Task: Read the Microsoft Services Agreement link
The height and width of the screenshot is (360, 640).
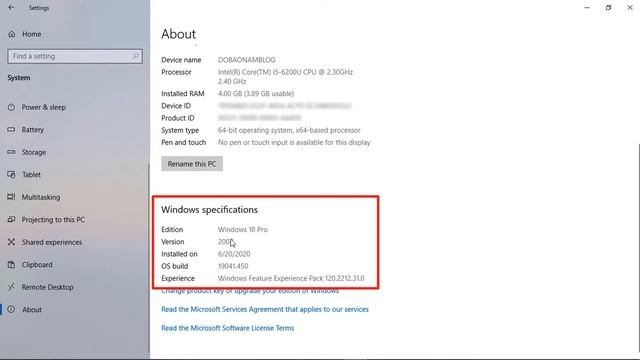Action: (264, 309)
